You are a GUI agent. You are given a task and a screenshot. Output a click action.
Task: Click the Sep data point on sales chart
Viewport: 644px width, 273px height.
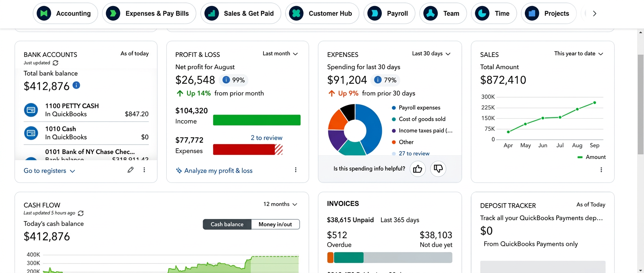(594, 103)
